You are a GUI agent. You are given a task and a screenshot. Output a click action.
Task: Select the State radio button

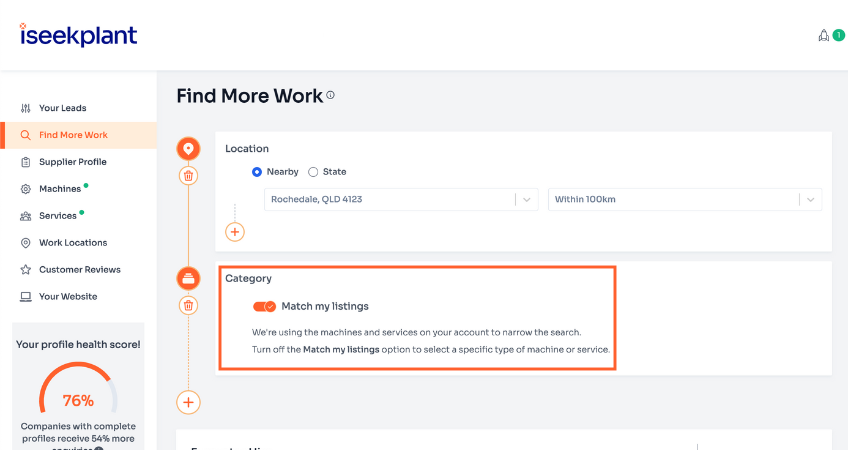point(313,172)
